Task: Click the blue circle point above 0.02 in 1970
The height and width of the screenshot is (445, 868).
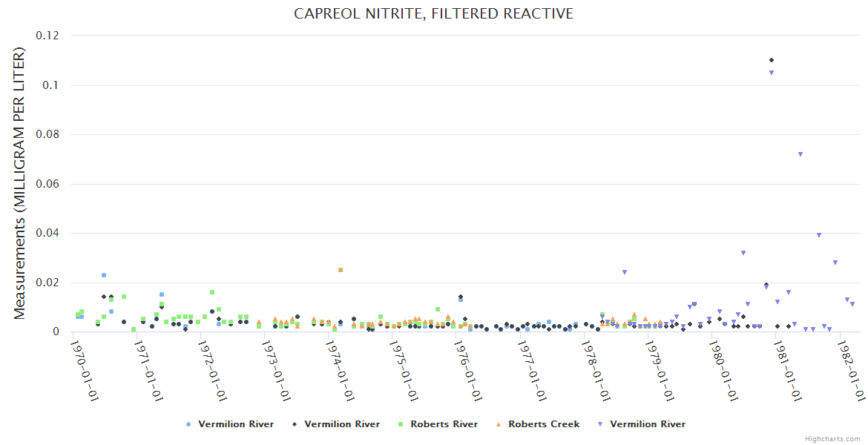Action: pos(104,275)
